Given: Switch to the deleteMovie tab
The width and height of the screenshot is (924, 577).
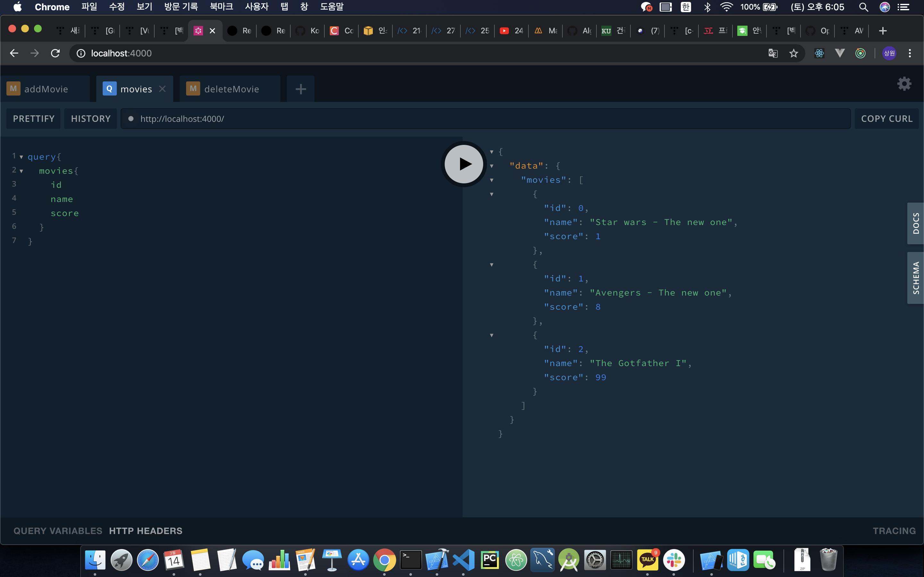Looking at the screenshot, I should [231, 89].
